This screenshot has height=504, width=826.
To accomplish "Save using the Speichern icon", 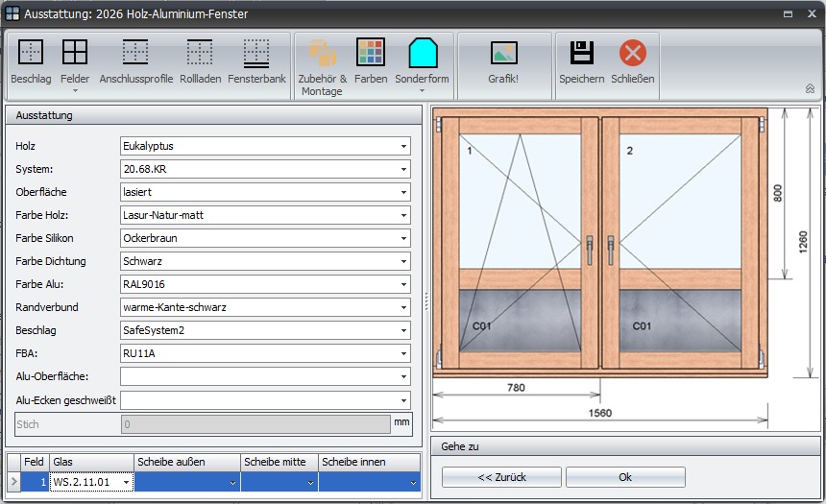I will pos(581,52).
